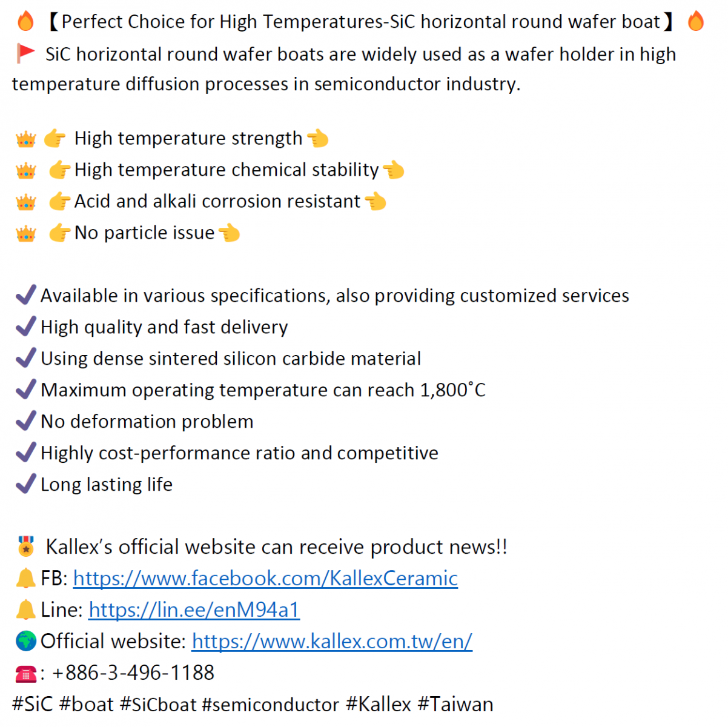Open the Kallex Facebook page link

pos(265,579)
